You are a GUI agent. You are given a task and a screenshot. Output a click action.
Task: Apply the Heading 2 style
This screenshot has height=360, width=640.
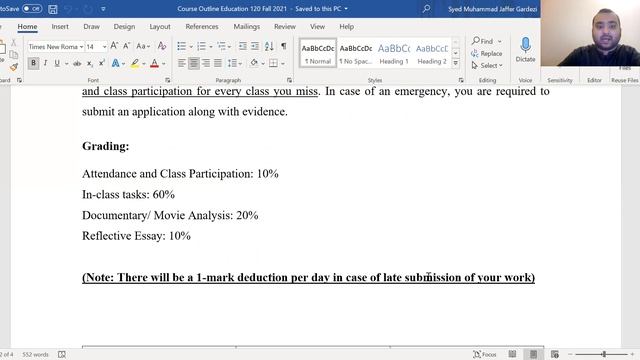(432, 53)
